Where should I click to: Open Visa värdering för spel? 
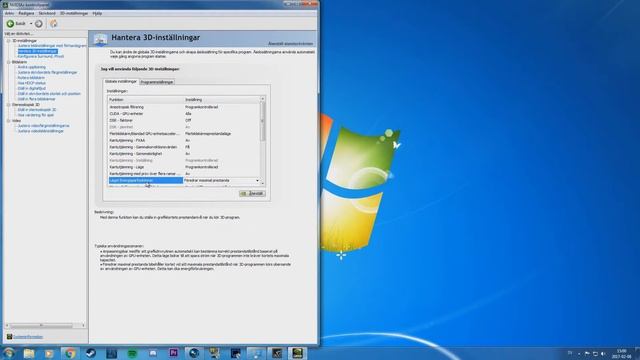pyautogui.click(x=36, y=116)
